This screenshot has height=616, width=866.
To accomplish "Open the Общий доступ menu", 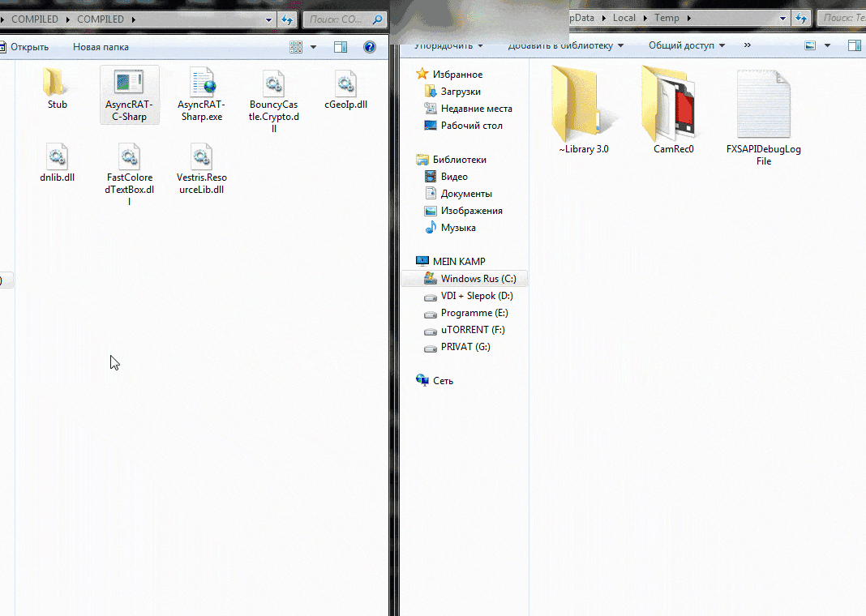I will [x=687, y=45].
